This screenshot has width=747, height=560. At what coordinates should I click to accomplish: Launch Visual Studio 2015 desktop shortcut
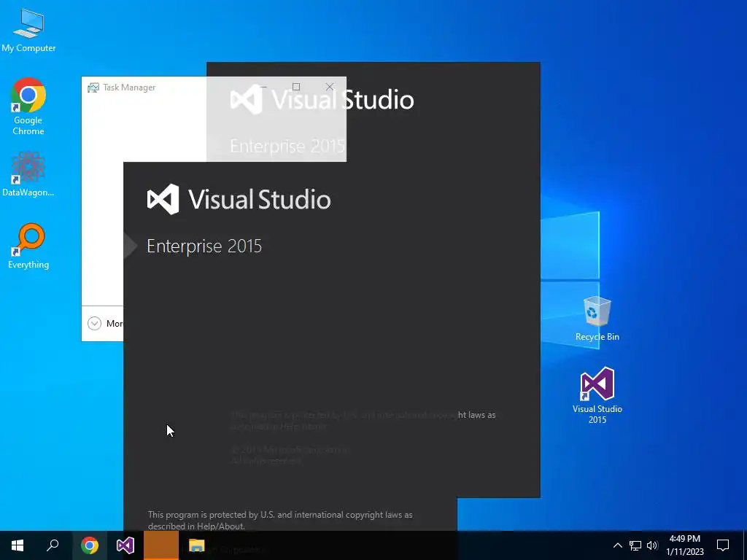(597, 394)
